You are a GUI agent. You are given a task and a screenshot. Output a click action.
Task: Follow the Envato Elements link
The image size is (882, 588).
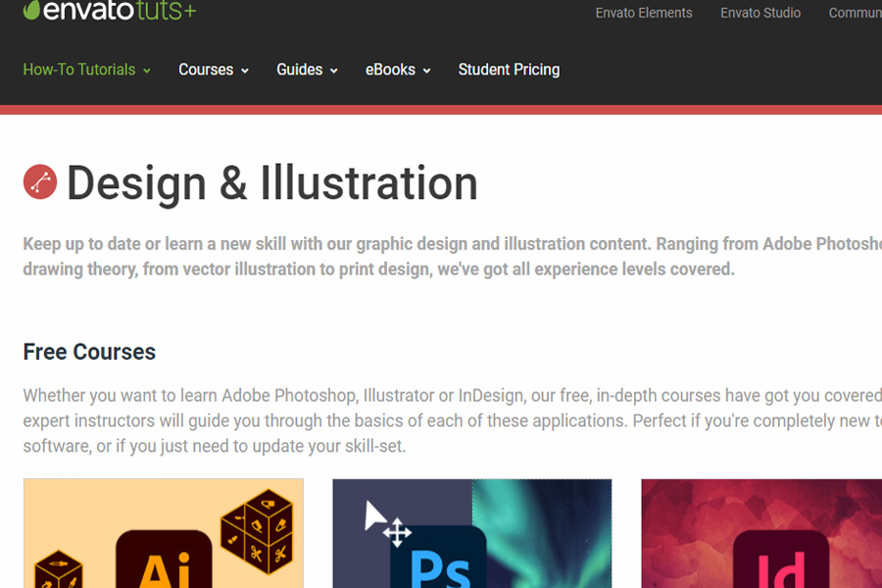pyautogui.click(x=644, y=13)
